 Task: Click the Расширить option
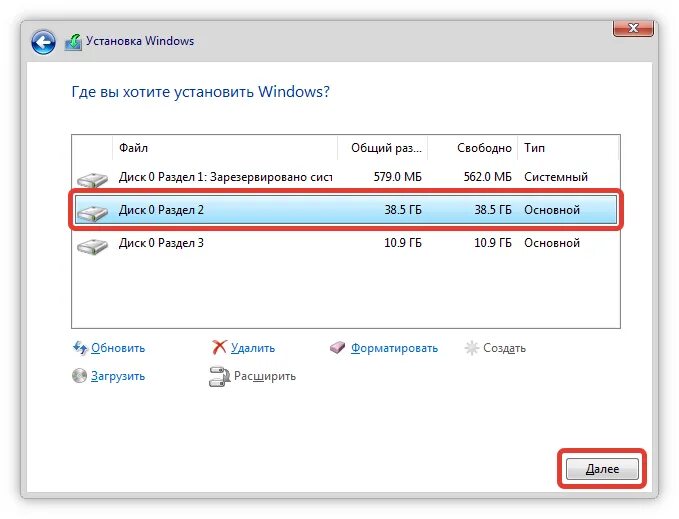click(265, 376)
